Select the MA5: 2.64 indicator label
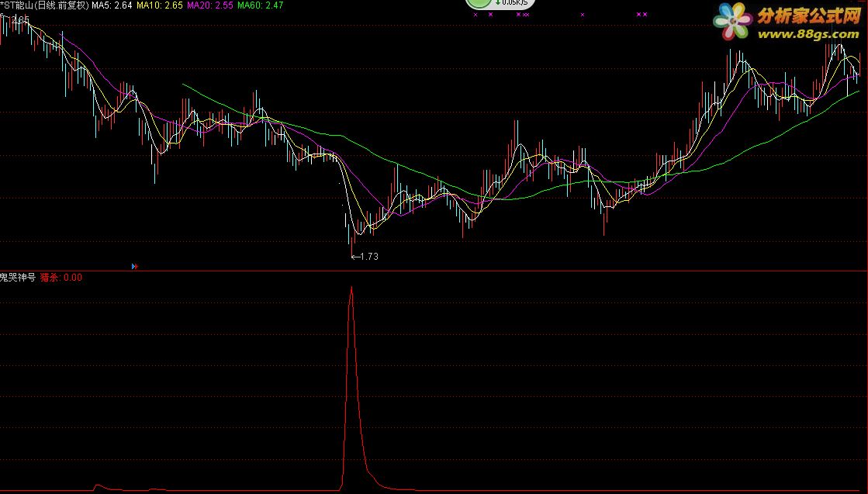The height and width of the screenshot is (494, 868). [x=112, y=5]
